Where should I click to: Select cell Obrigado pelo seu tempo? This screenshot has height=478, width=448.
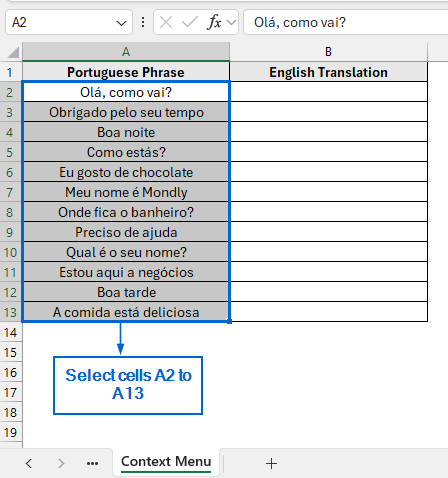coord(126,112)
